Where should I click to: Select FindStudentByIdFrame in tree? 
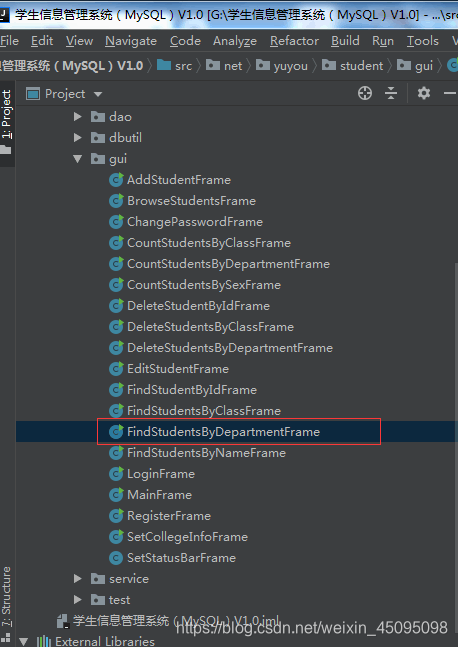pos(192,390)
